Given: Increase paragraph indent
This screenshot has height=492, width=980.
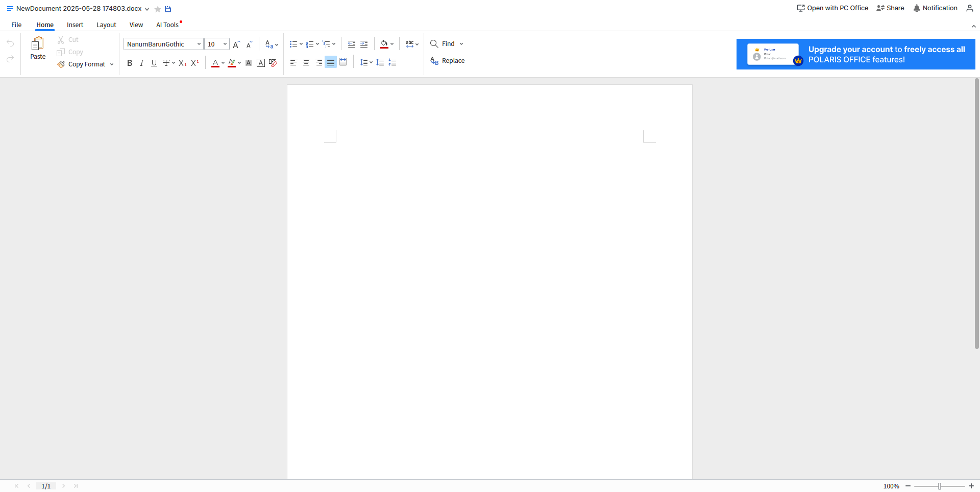Looking at the screenshot, I should pos(364,44).
